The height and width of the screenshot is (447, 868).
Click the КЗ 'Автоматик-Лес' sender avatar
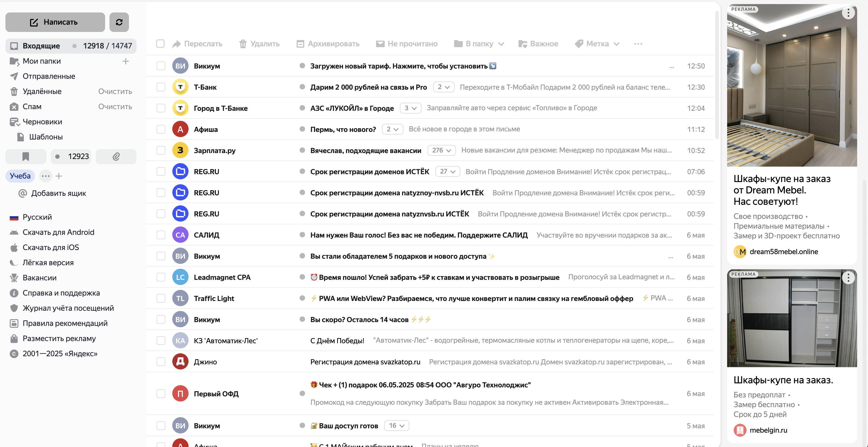pos(180,341)
